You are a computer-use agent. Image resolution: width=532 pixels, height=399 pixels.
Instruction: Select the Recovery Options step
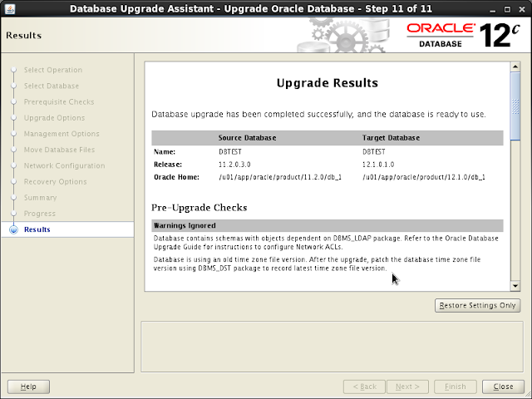pos(56,181)
